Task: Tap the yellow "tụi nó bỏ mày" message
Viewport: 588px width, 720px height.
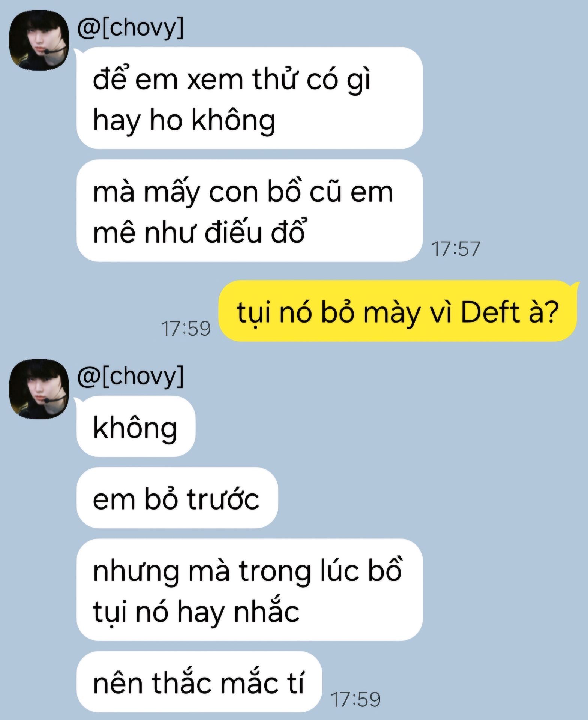Action: click(x=398, y=311)
